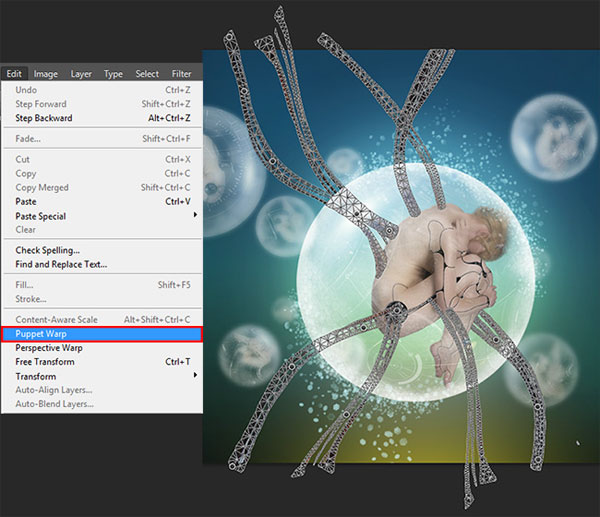The image size is (600, 517).
Task: Select Auto-Blend Layers... entry
Action: 102,404
